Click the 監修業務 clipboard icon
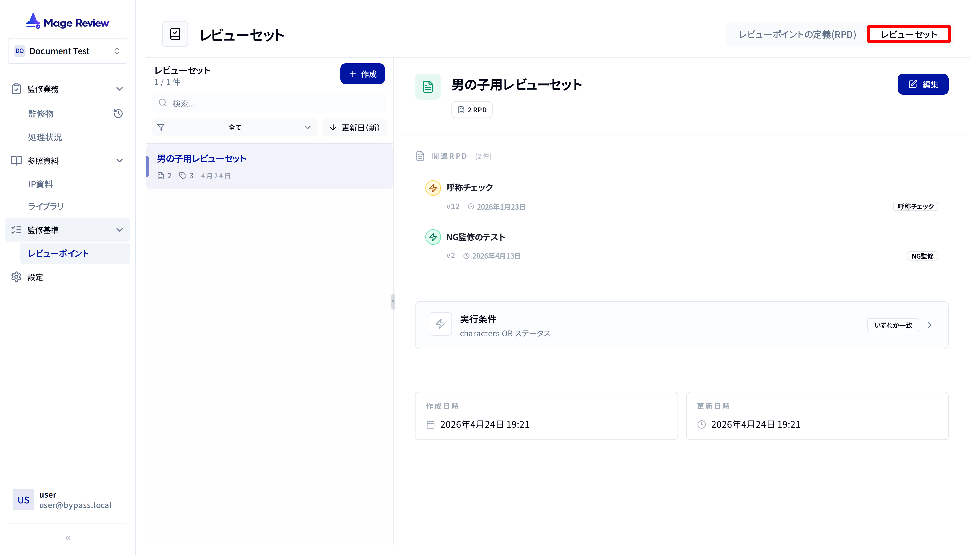This screenshot has width=980, height=555. [16, 89]
